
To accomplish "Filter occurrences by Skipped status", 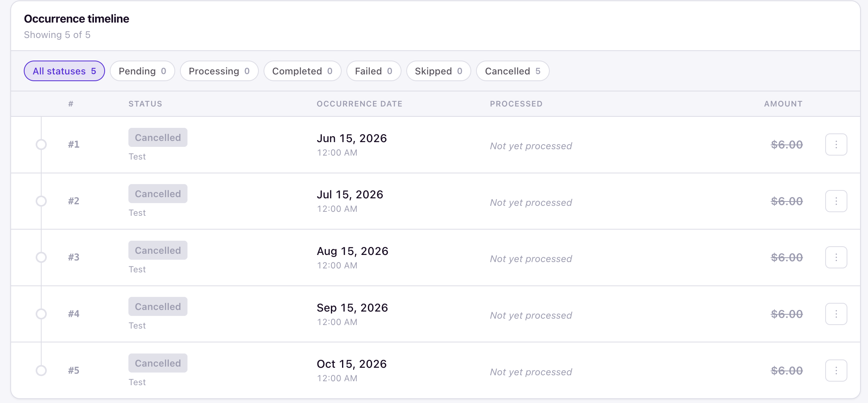I will 439,71.
